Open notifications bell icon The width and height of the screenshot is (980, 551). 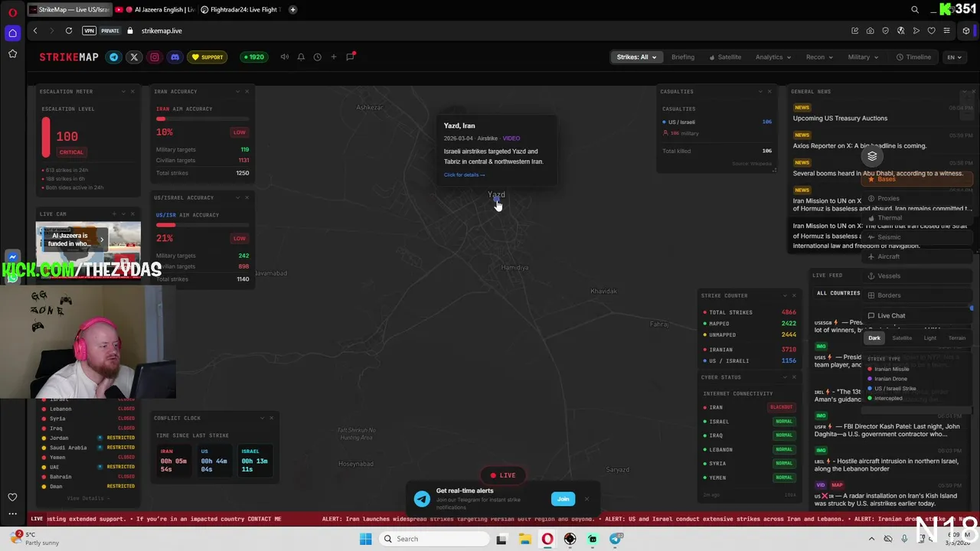301,57
